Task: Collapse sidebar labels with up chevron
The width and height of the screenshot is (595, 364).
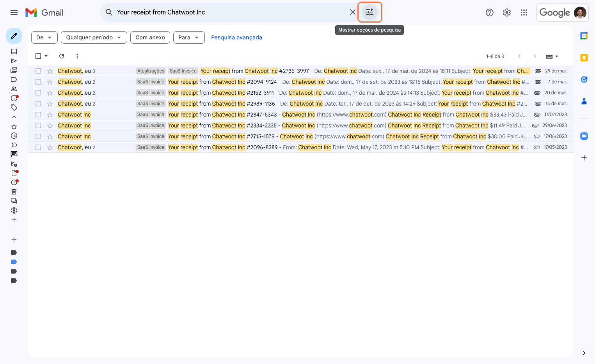Action: pyautogui.click(x=14, y=117)
